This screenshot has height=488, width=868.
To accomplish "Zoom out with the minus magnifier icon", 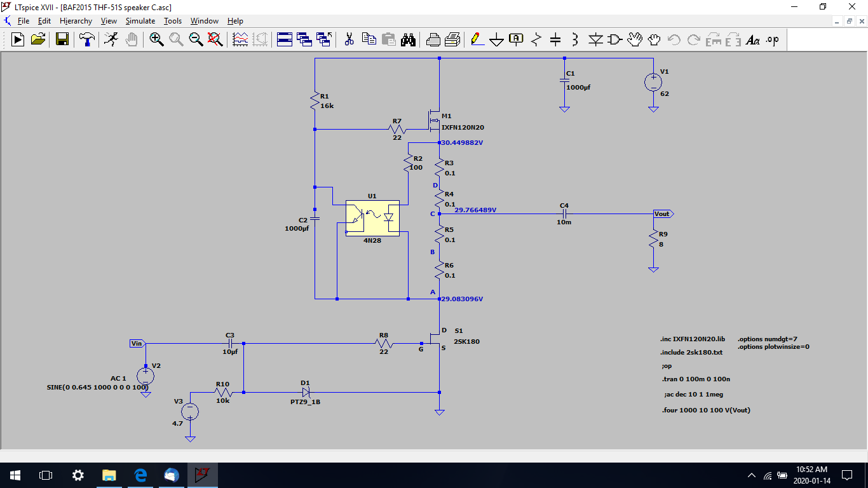I will coord(196,39).
